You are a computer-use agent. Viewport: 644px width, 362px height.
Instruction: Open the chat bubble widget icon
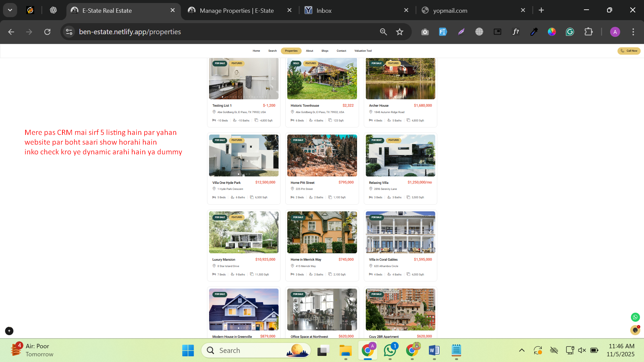tap(635, 330)
